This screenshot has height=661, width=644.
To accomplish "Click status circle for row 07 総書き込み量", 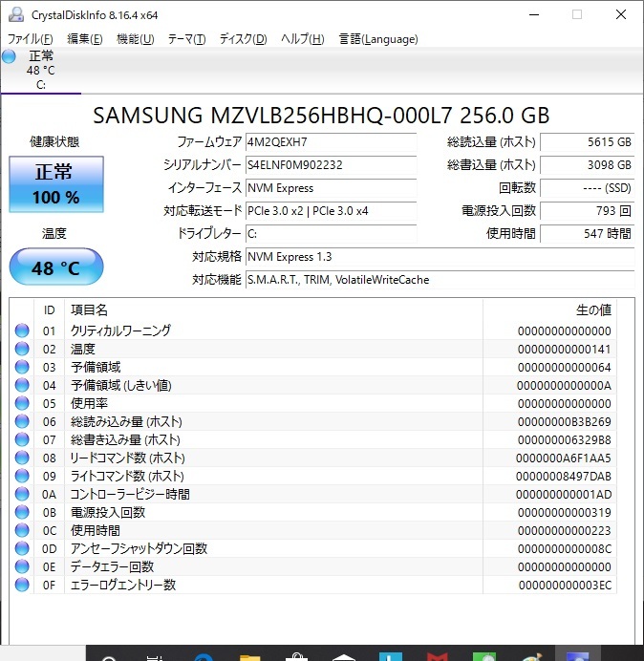I will point(22,439).
